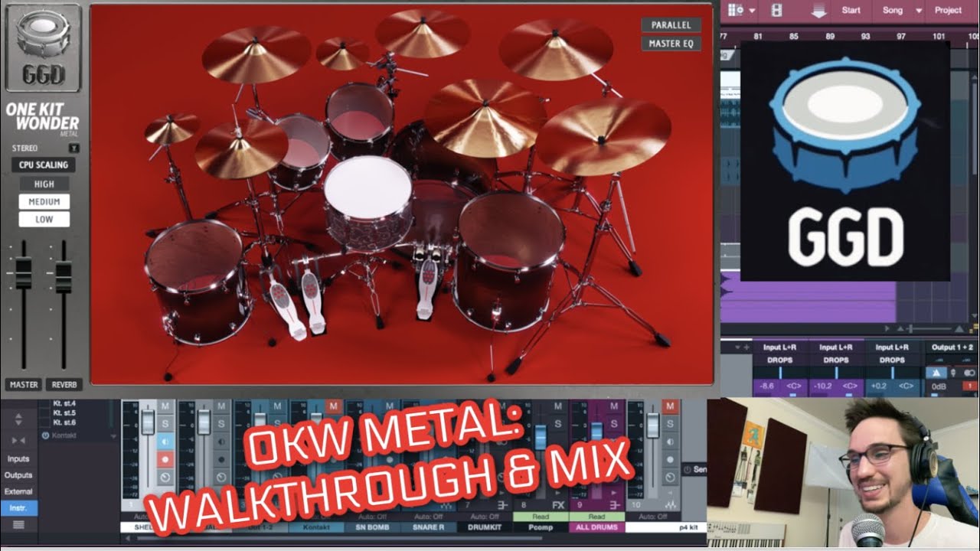Switch to the Outputs mixer tab
Screen dimensions: 980x551
click(18, 475)
